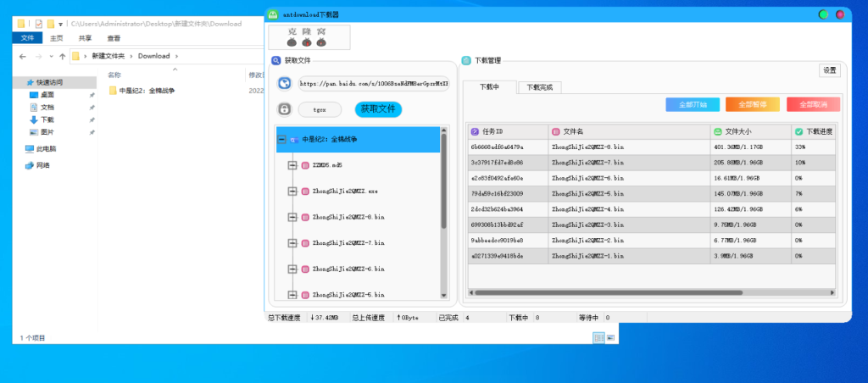The height and width of the screenshot is (383, 868).
Task: Click the red 全部取消 button
Action: tap(812, 104)
